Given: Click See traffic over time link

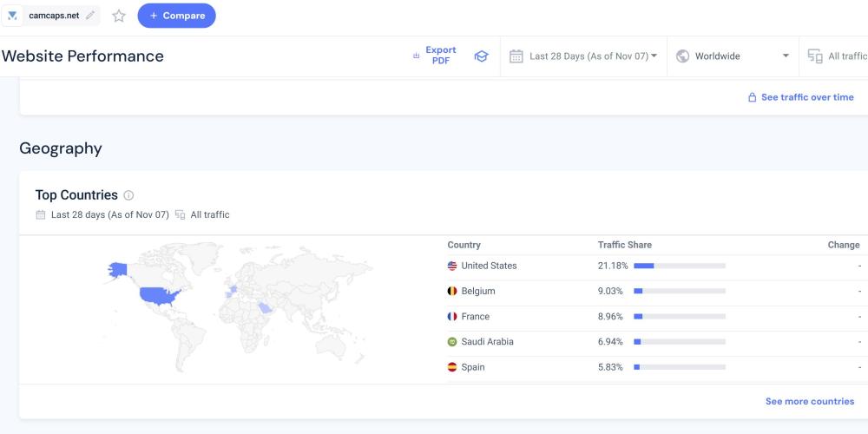Looking at the screenshot, I should [800, 97].
